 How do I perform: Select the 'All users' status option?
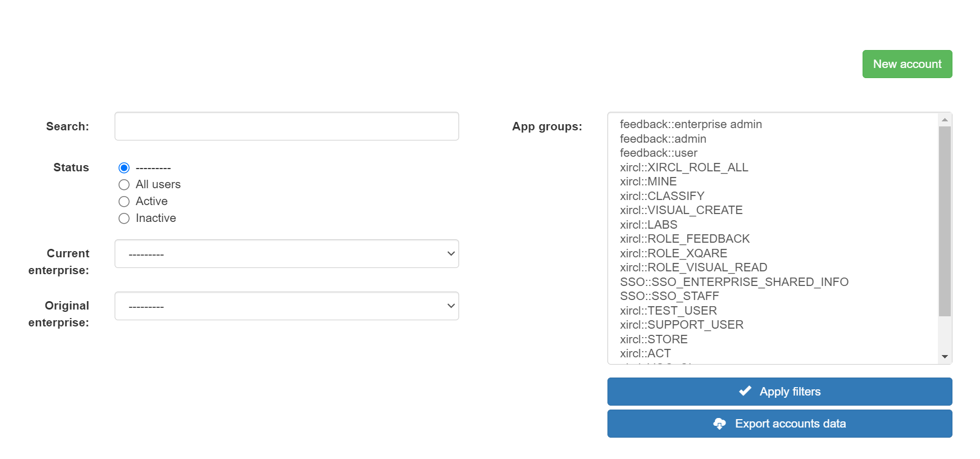tap(124, 184)
